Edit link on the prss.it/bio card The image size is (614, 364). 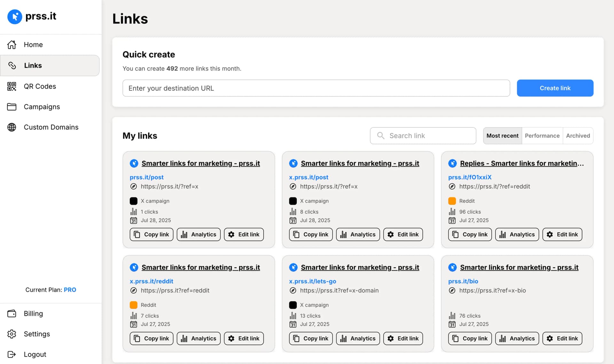562,339
